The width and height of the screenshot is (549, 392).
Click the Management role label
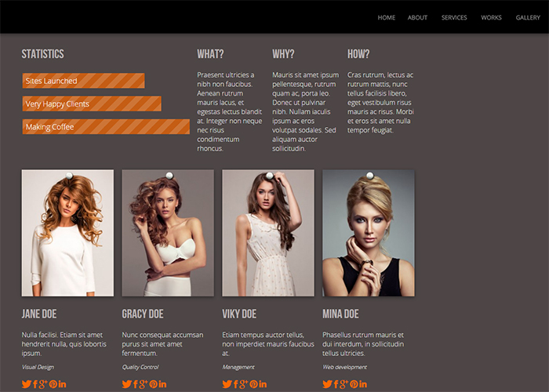pyautogui.click(x=238, y=367)
